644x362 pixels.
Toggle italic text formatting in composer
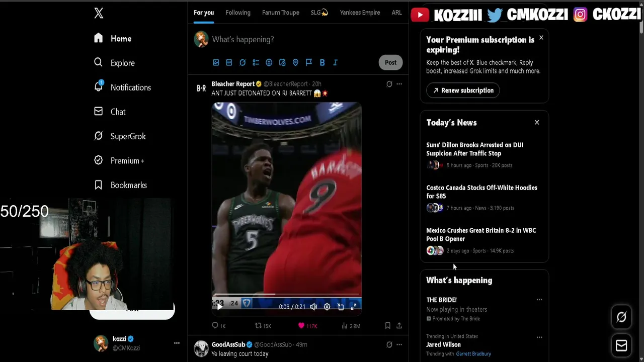click(x=335, y=62)
